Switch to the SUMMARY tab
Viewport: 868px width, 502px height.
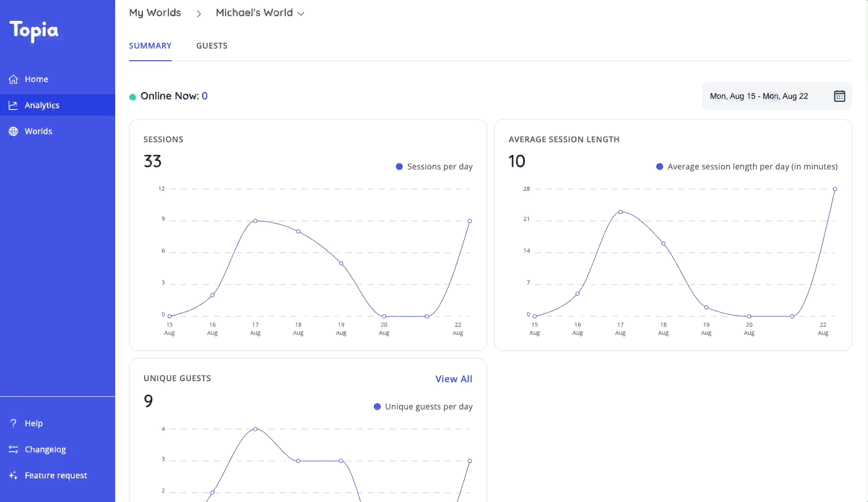(150, 46)
